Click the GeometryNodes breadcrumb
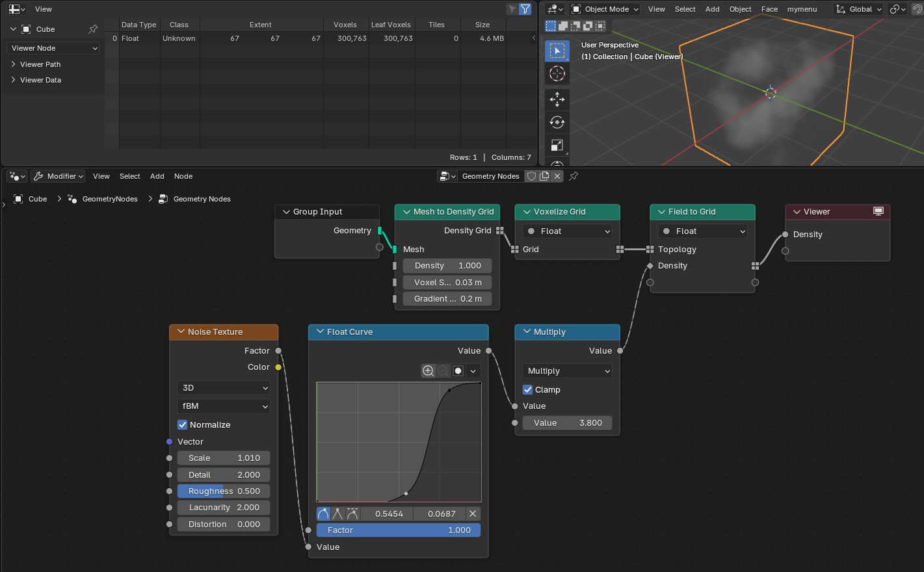The image size is (924, 572). coord(110,199)
